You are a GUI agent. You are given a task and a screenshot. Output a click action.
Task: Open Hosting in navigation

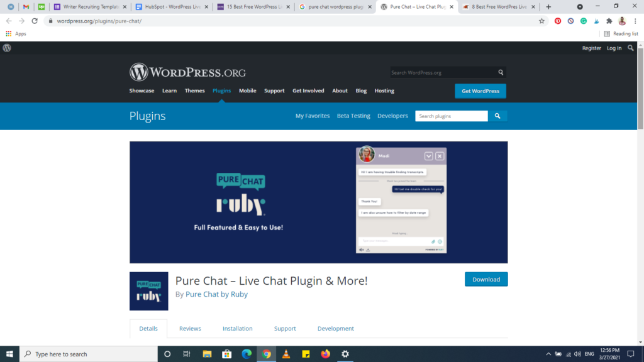(384, 90)
